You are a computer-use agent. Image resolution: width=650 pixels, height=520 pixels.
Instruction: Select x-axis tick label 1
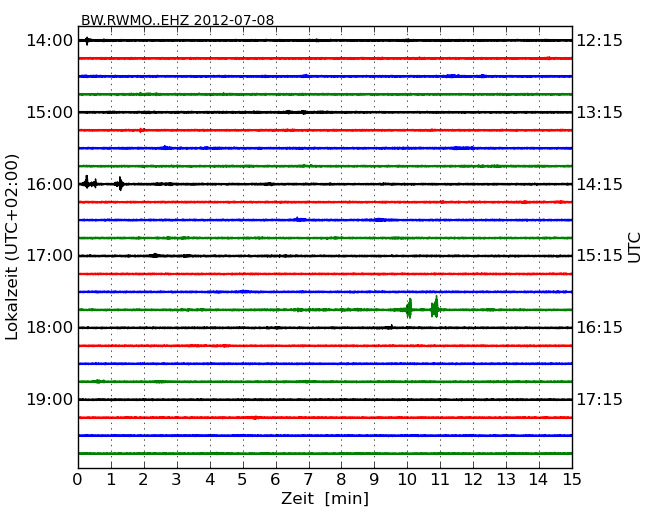tap(111, 480)
